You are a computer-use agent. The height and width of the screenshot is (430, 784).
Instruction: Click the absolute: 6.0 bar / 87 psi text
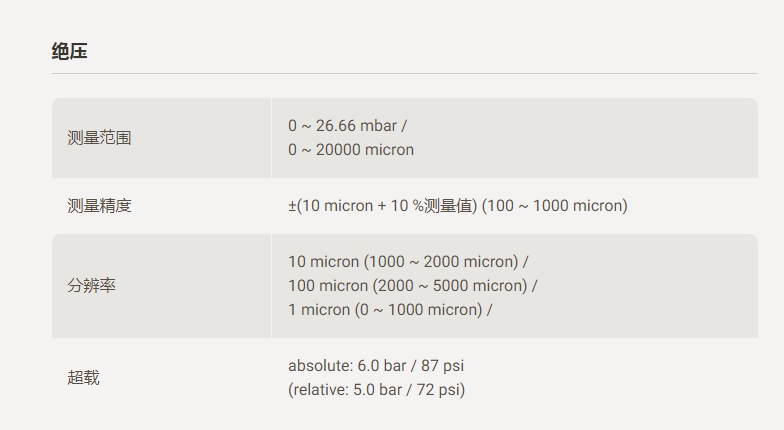click(376, 366)
